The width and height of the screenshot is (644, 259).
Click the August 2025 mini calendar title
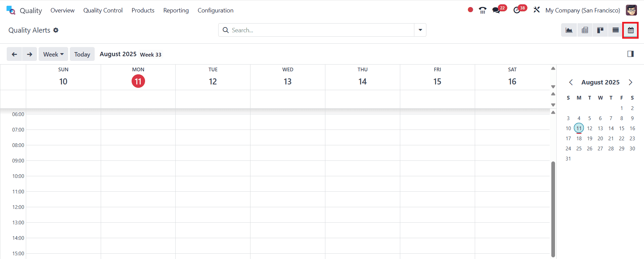(x=600, y=82)
